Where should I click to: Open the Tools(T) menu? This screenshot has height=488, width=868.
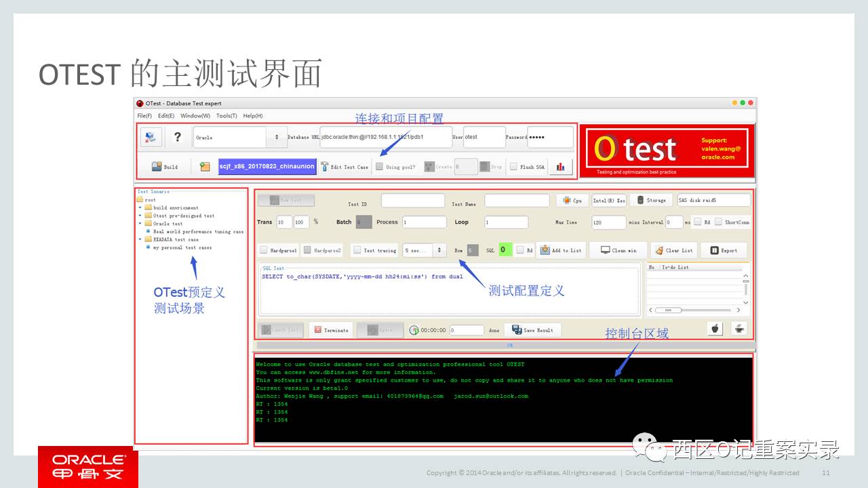[x=226, y=116]
